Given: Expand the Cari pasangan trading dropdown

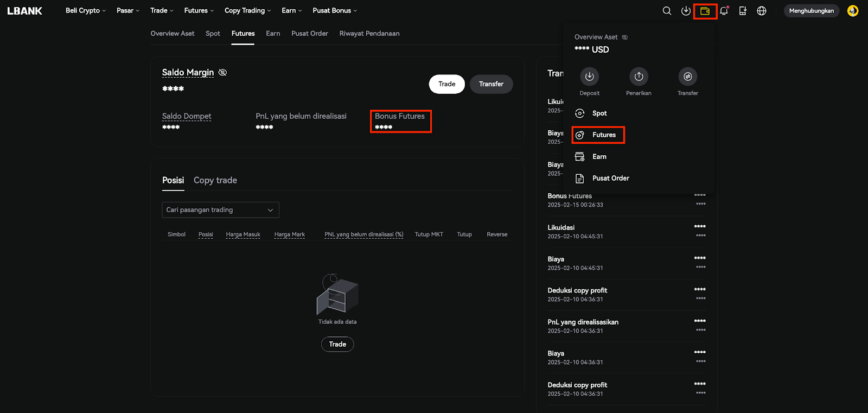Looking at the screenshot, I should [220, 210].
